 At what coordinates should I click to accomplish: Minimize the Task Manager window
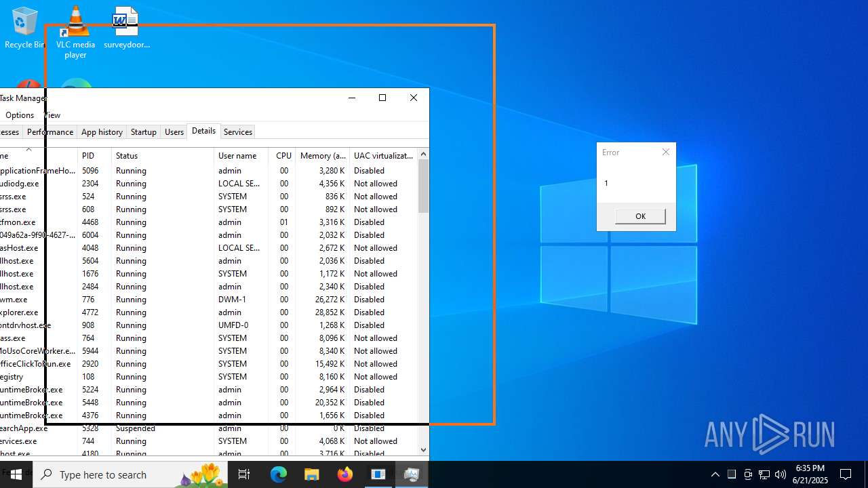click(x=351, y=98)
